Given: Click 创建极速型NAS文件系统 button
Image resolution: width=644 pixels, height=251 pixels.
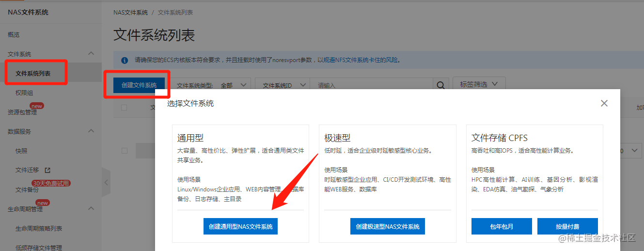Looking at the screenshot, I should 388,226.
